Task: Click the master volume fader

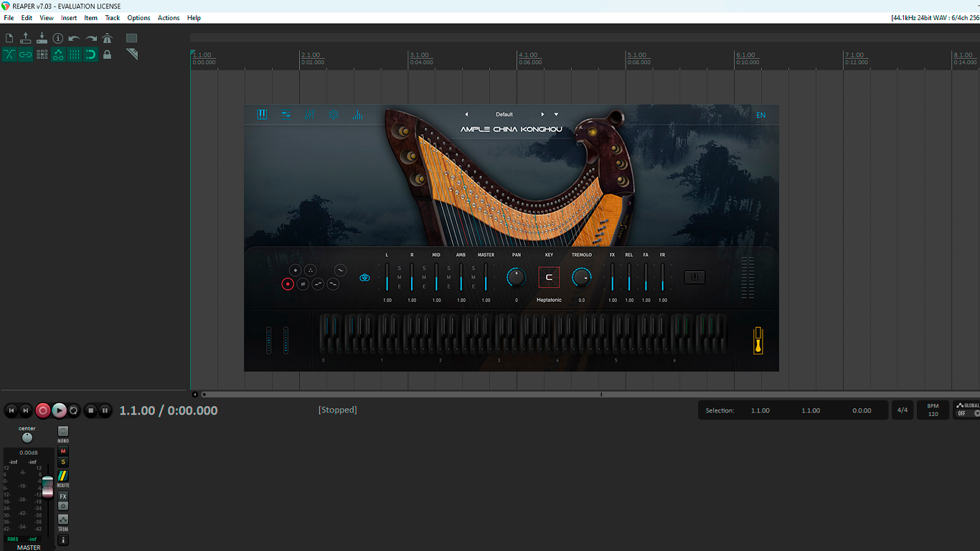Action: [x=47, y=486]
